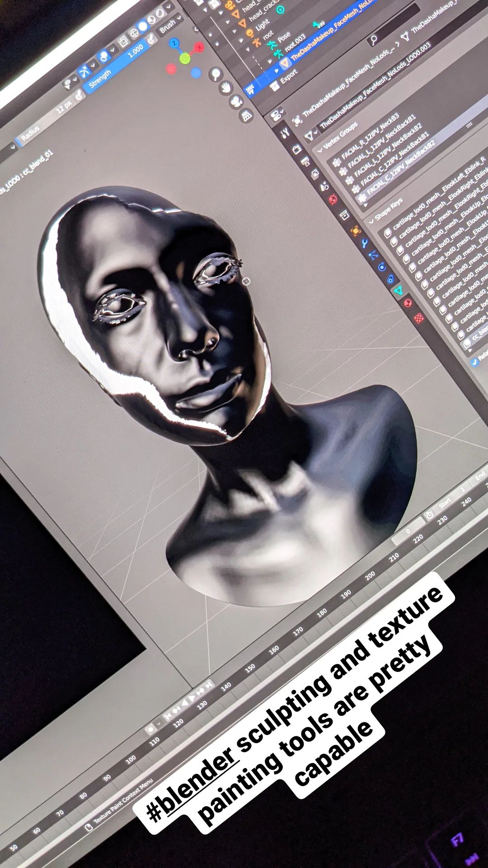Toggle camera view with the camera icon

[236, 102]
